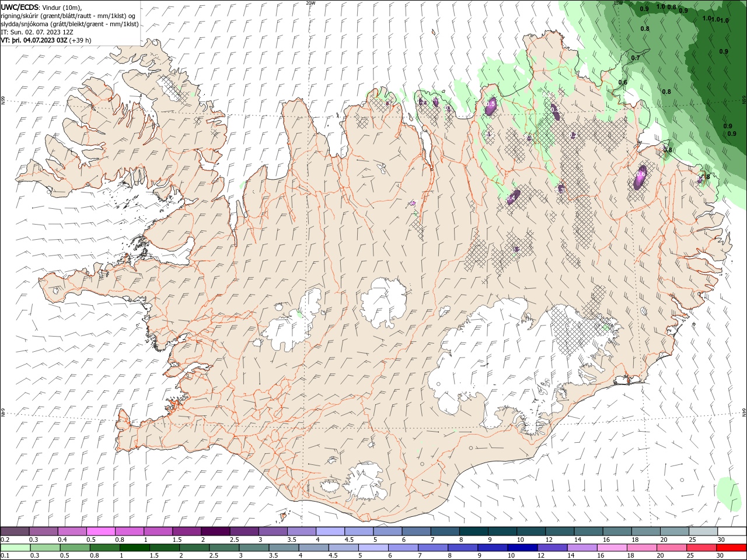
Task: Select the light purple 14 rain-scale swatch
Action: coord(582,548)
